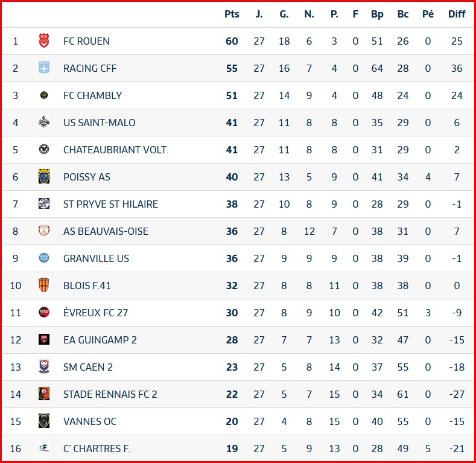
Task: Select the ÉVREUX FC 27 team name
Action: [x=95, y=313]
